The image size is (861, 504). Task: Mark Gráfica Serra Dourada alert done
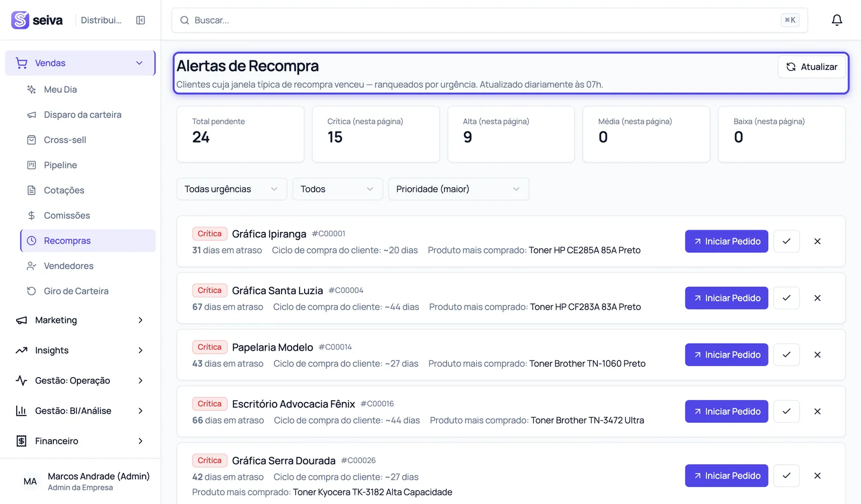pos(786,475)
